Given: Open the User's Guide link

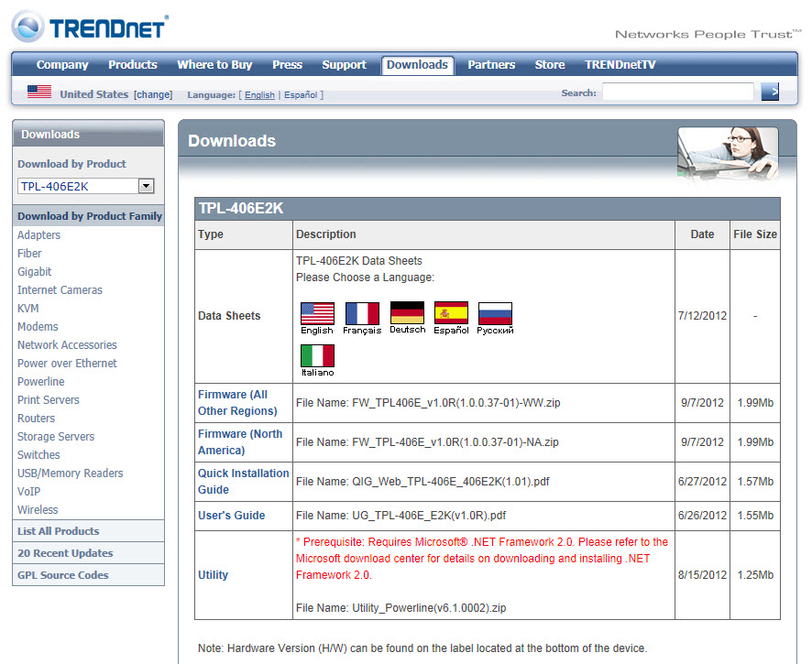Looking at the screenshot, I should click(232, 516).
